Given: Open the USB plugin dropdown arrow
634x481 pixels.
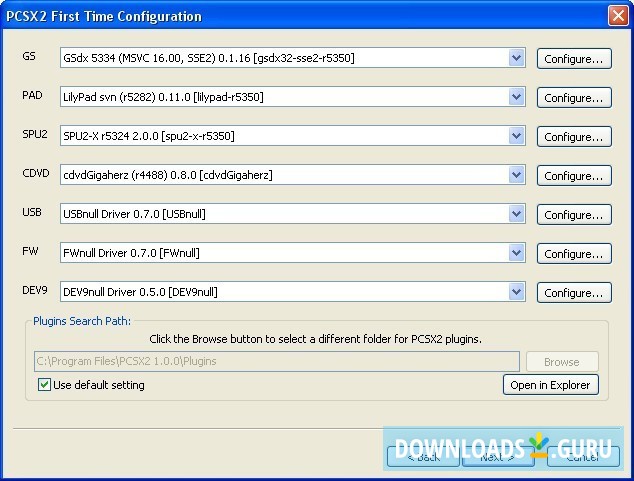Looking at the screenshot, I should coord(516,214).
